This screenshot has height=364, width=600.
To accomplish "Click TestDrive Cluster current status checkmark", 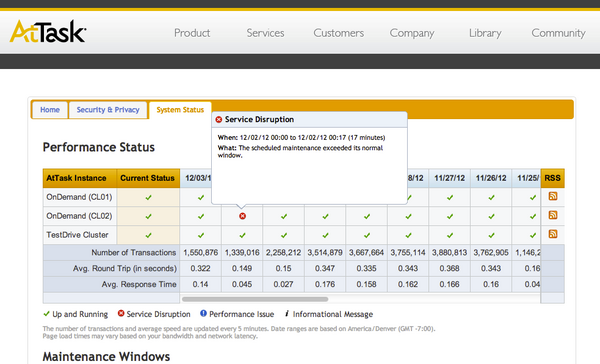I will click(148, 235).
